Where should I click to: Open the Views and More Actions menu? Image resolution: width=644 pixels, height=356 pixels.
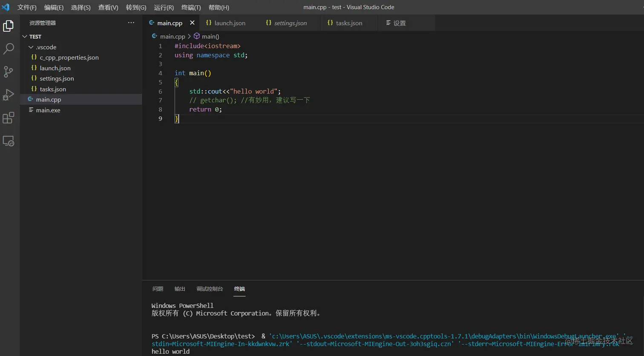131,23
